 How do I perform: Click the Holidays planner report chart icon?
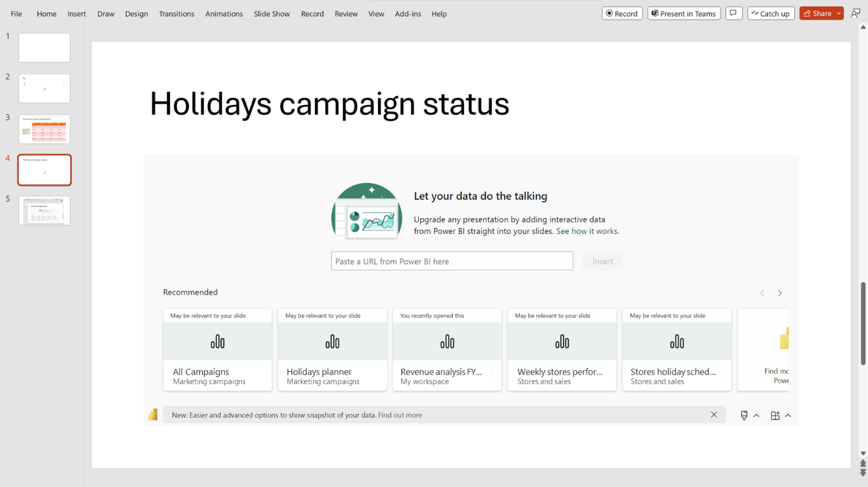coord(332,342)
